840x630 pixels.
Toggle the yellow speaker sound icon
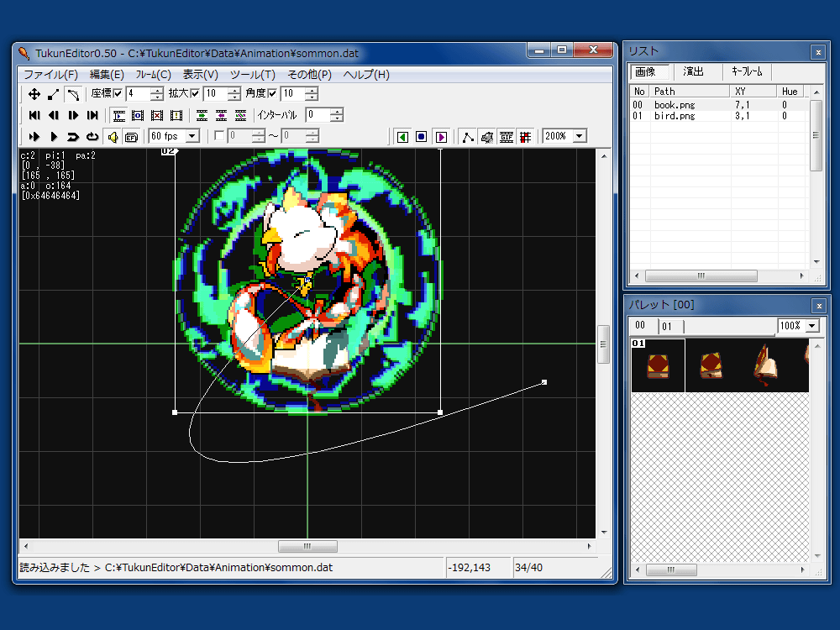tap(113, 137)
